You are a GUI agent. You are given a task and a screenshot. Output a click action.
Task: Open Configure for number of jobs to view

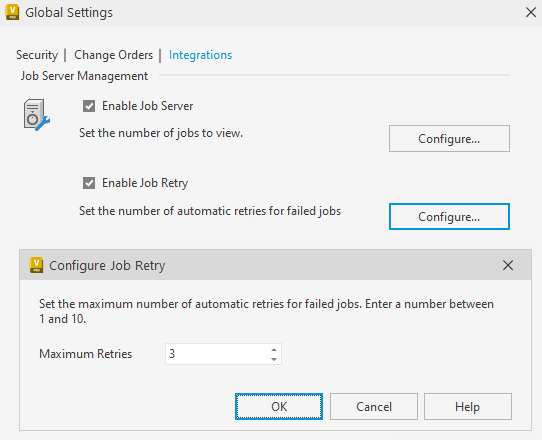[x=449, y=139]
